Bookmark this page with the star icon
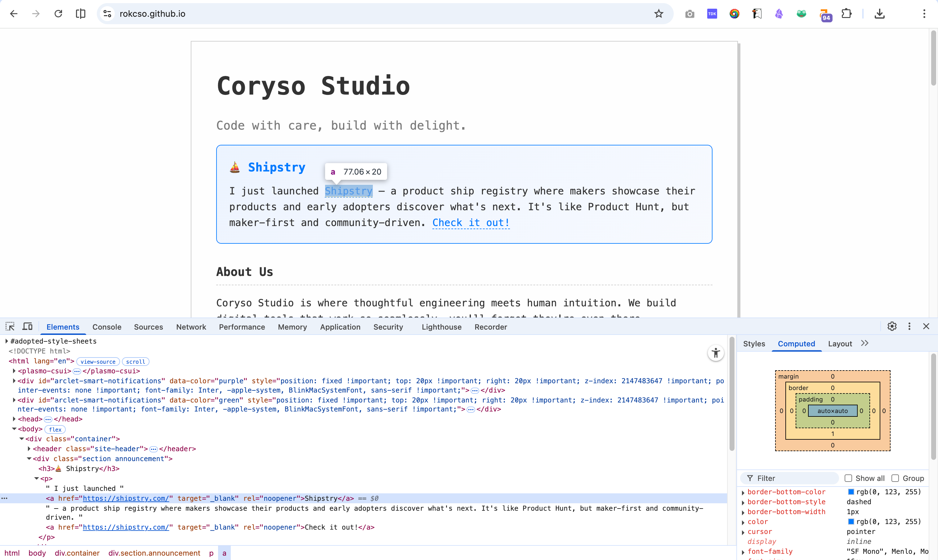The width and height of the screenshot is (938, 560). [x=659, y=14]
